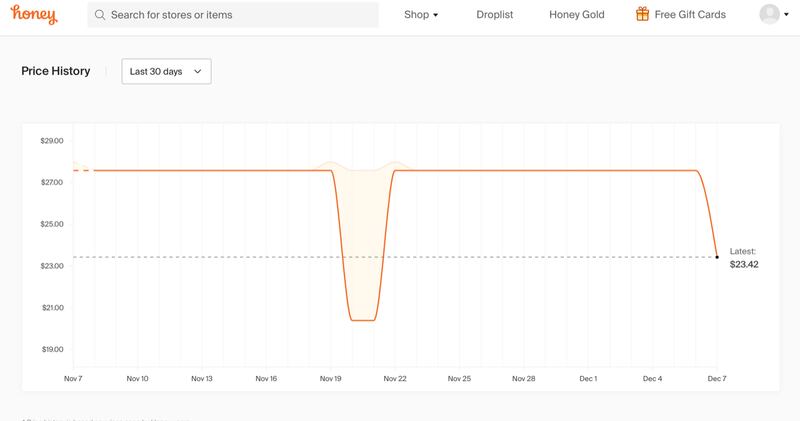Open the user profile avatar
The image size is (800, 421).
pyautogui.click(x=769, y=15)
